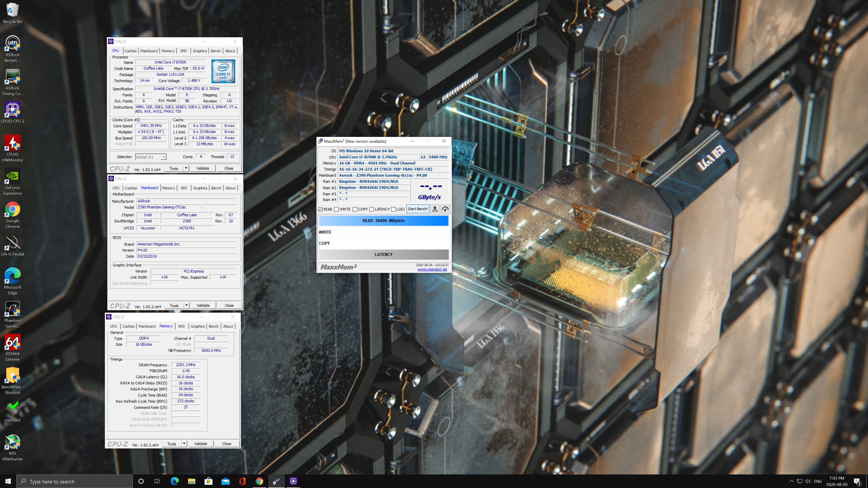Viewport: 868px width, 488px height.
Task: Open Cortana circle on taskbar
Action: tap(141, 481)
